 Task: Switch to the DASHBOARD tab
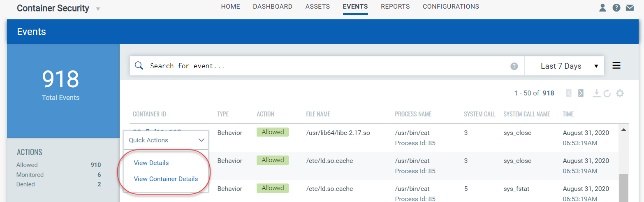273,7
